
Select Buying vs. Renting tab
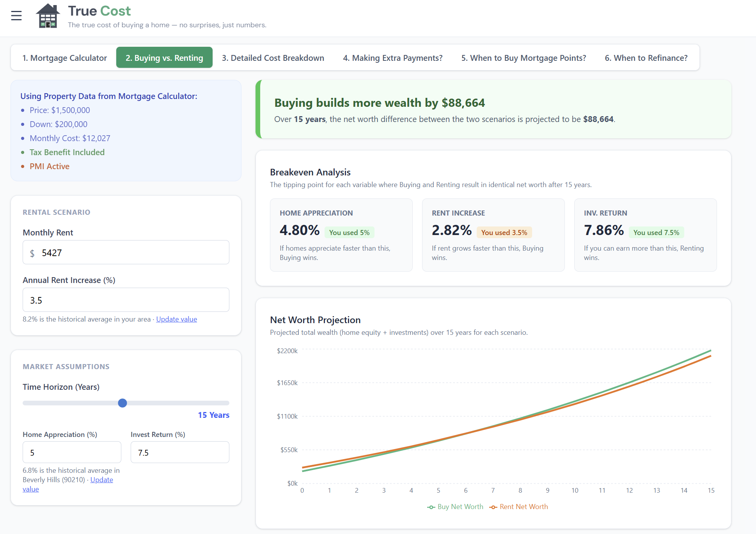tap(164, 58)
